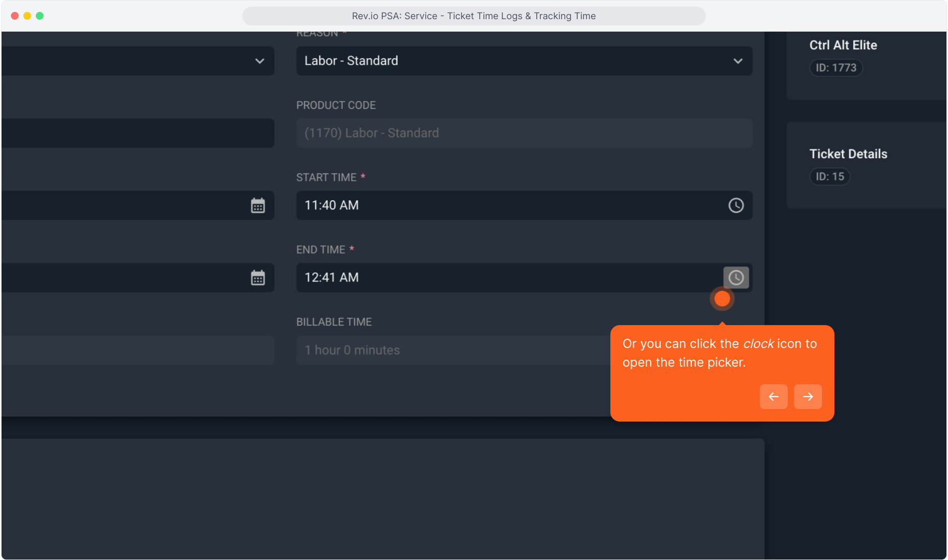The image size is (948, 560).
Task: Open the left-side dropdown chevron
Action: 260,61
